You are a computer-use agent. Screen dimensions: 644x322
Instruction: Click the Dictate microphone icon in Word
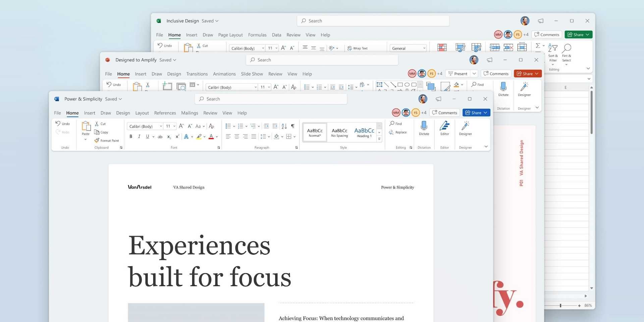point(424,126)
